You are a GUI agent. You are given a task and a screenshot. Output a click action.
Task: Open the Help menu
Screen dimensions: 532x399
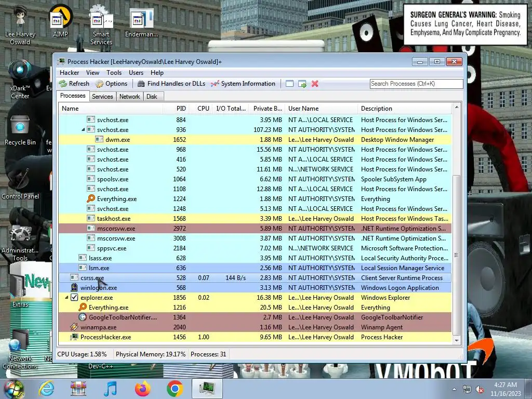[x=157, y=73]
